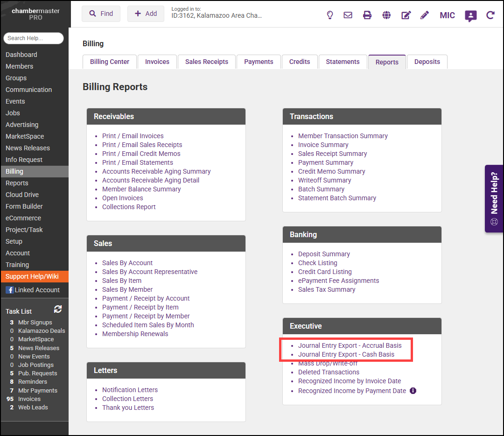Open the Need Help side panel
This screenshot has width=504, height=436.
[494, 198]
